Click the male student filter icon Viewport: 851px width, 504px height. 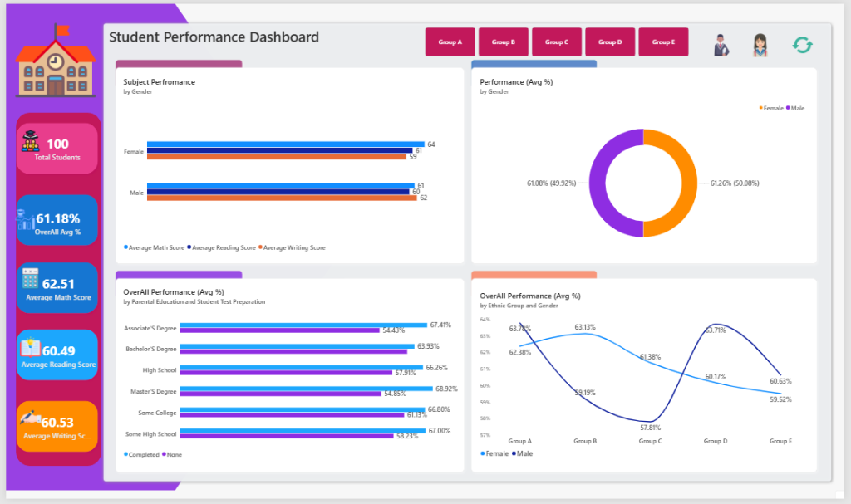click(x=721, y=45)
